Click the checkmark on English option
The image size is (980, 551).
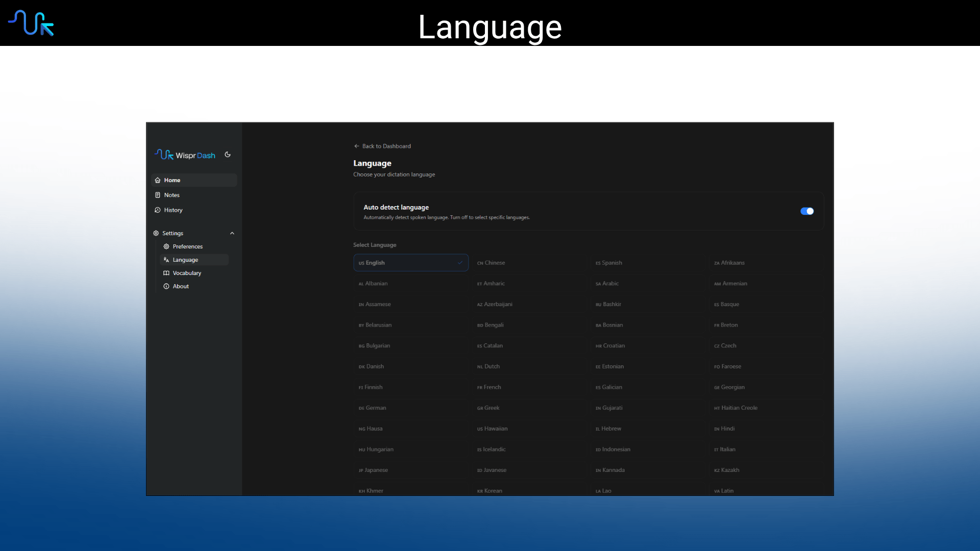(x=460, y=263)
